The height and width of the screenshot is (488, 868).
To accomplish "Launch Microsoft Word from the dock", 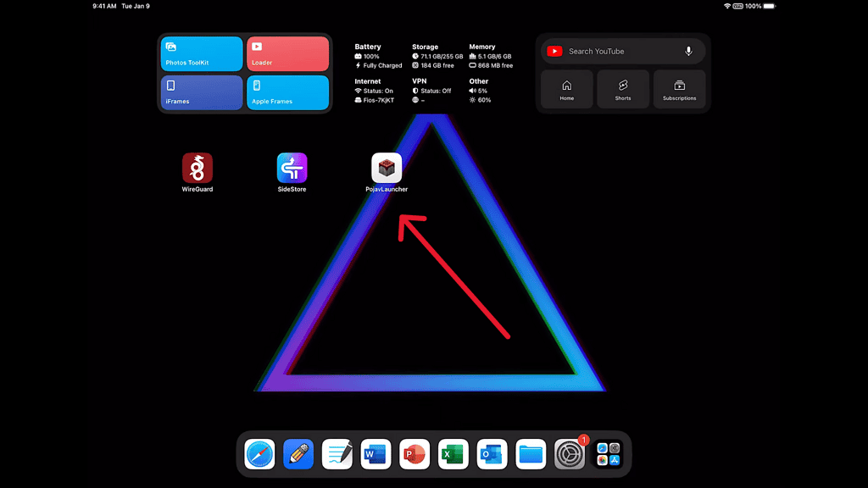I will (376, 454).
